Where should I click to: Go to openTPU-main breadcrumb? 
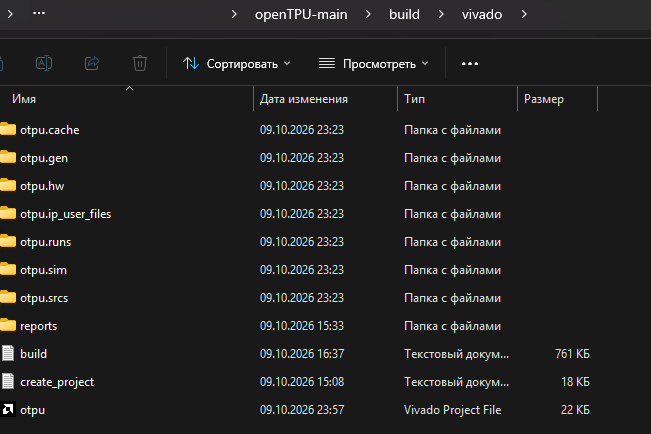pos(301,15)
